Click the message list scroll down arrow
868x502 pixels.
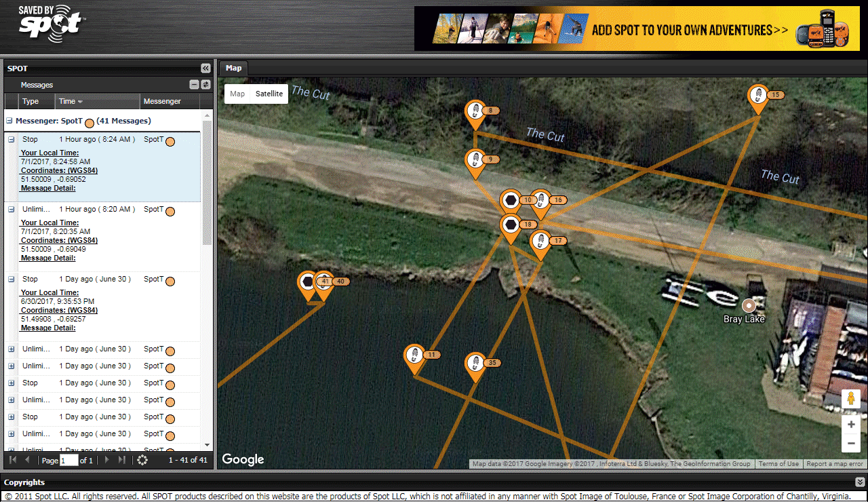click(208, 445)
